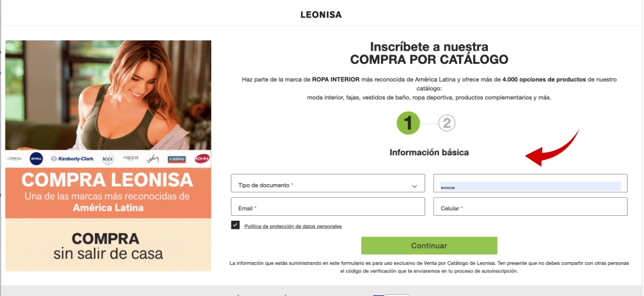This screenshot has height=296, width=644.
Task: Click the LEONISA header logo
Action: 321,15
